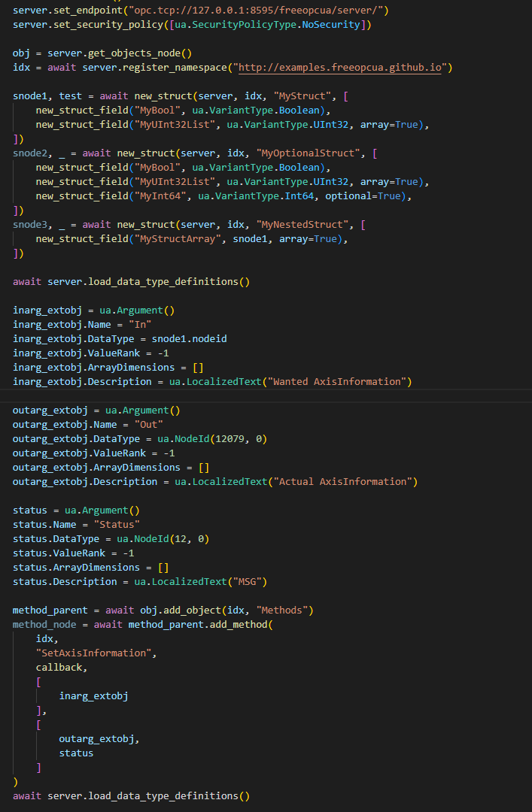Click snode1.nodeid in the inarg_extobj.DataType line
This screenshot has width=532, height=812.
190,338
